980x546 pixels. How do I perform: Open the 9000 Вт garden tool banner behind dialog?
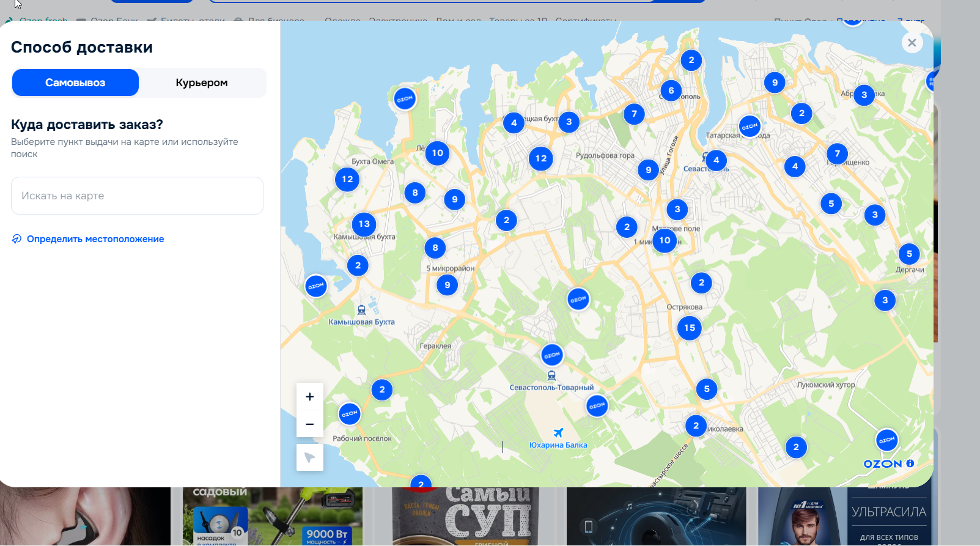click(x=273, y=517)
